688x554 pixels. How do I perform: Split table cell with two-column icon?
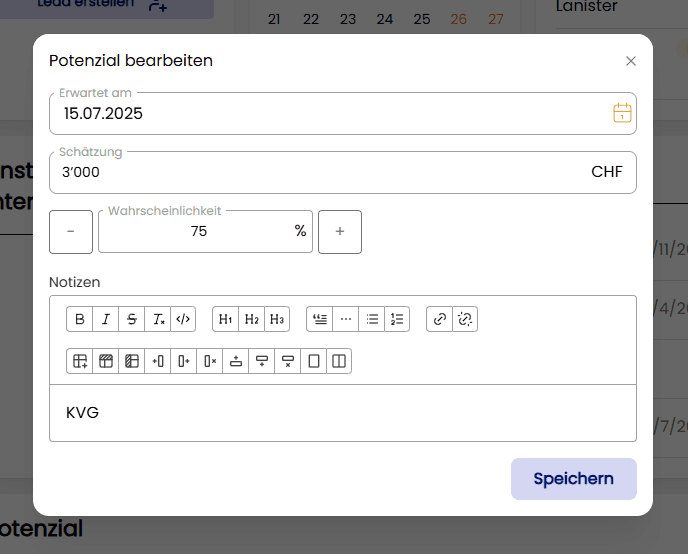339,361
